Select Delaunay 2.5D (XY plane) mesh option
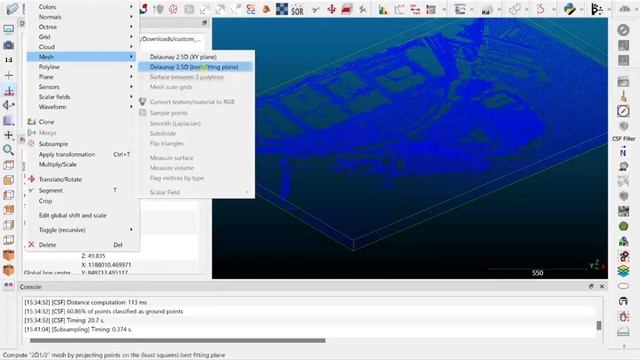This screenshot has width=640, height=360. pos(183,57)
